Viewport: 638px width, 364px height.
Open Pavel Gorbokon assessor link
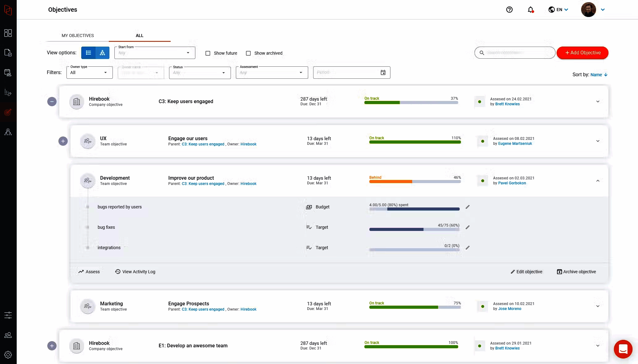click(x=512, y=183)
